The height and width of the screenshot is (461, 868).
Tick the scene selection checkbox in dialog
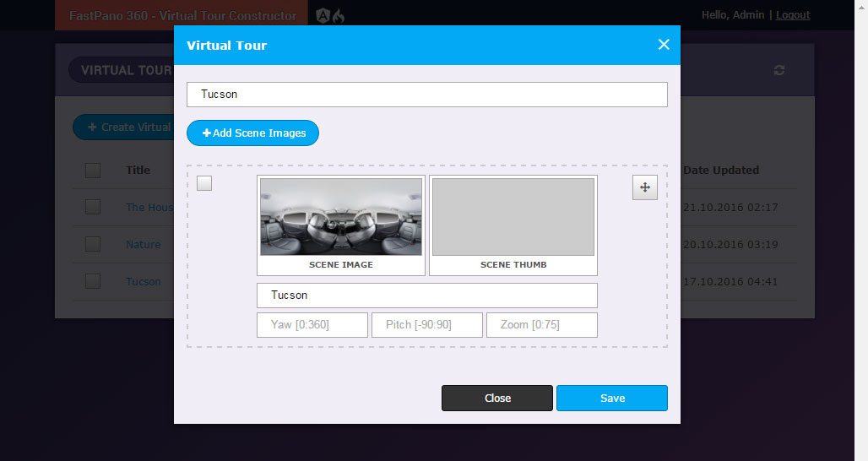click(204, 183)
